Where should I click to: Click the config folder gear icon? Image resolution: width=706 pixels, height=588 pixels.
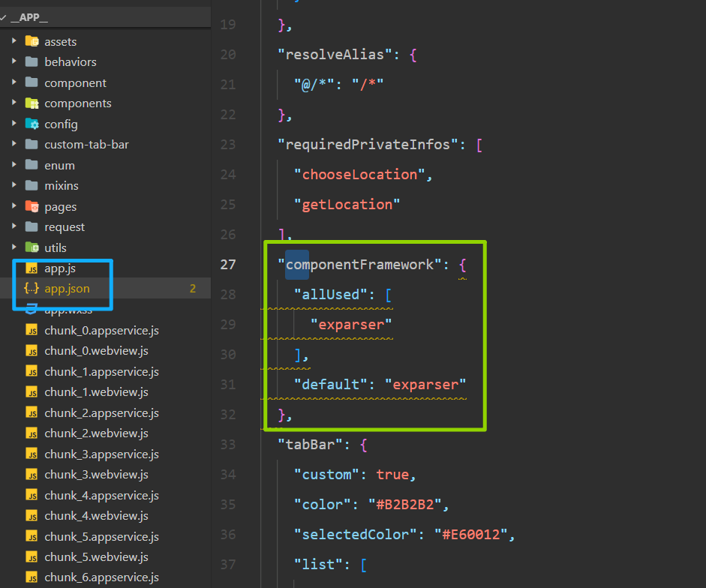pyautogui.click(x=32, y=124)
